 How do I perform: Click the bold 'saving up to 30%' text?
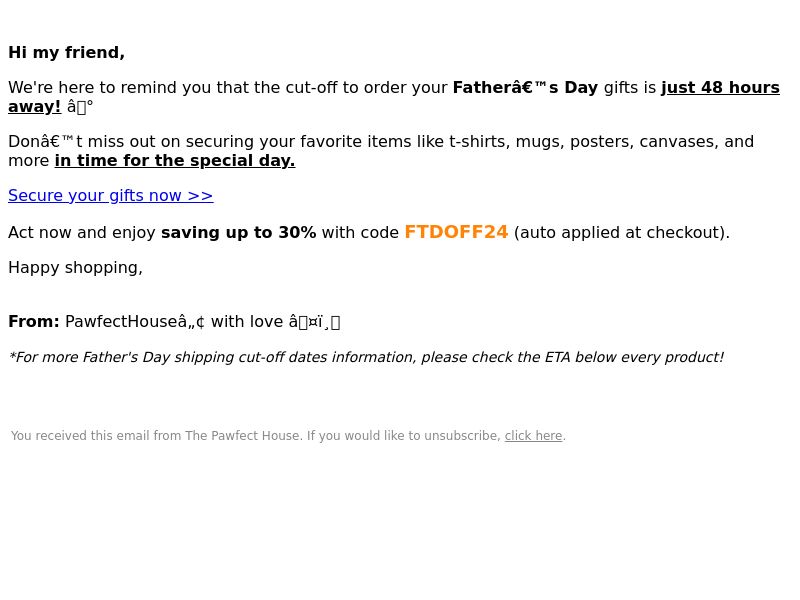(239, 233)
